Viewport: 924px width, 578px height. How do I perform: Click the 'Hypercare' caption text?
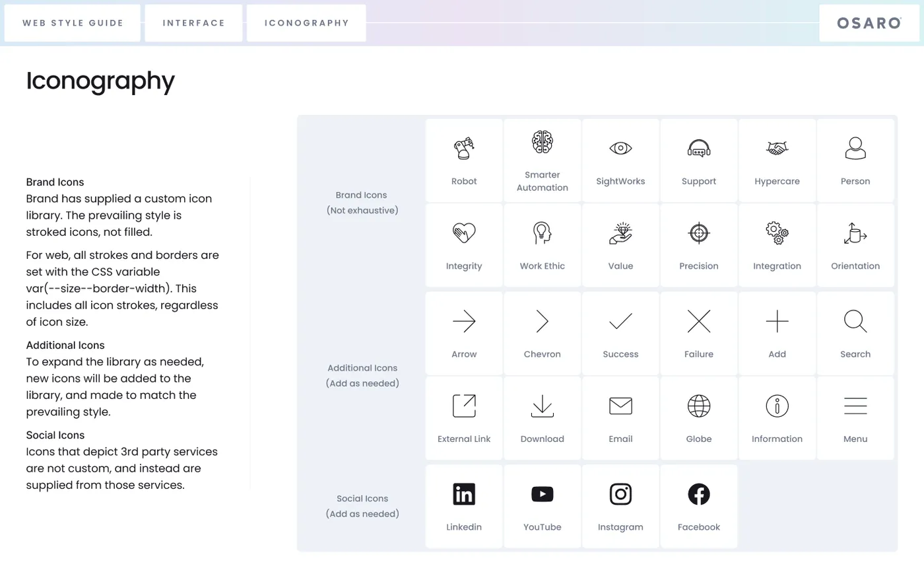click(777, 182)
